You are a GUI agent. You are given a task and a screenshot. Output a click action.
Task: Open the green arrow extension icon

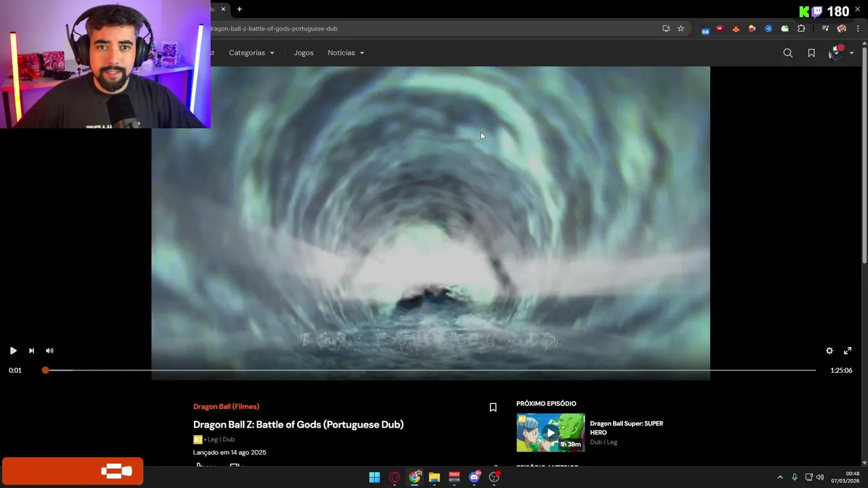pos(785,28)
